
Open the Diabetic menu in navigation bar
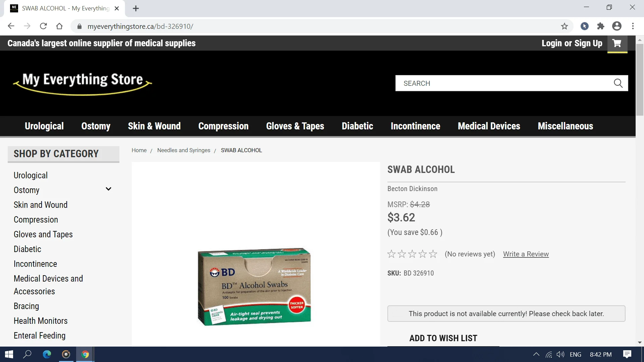tap(357, 126)
